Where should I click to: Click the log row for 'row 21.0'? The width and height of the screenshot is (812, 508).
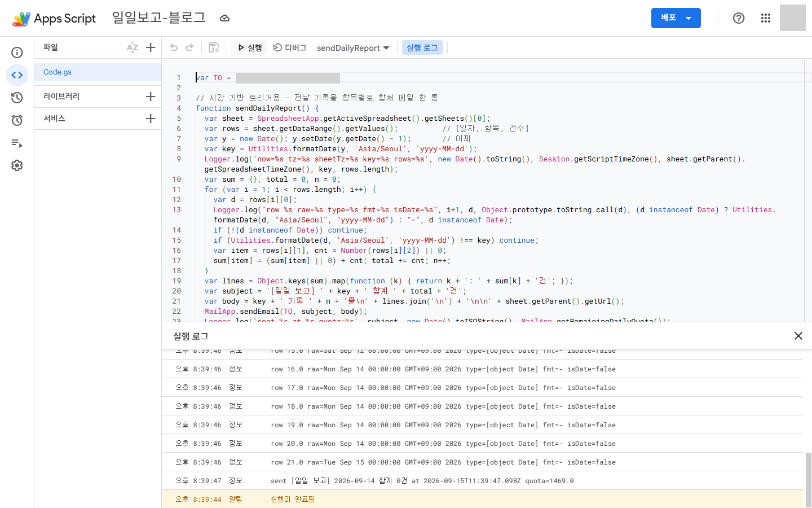point(482,462)
